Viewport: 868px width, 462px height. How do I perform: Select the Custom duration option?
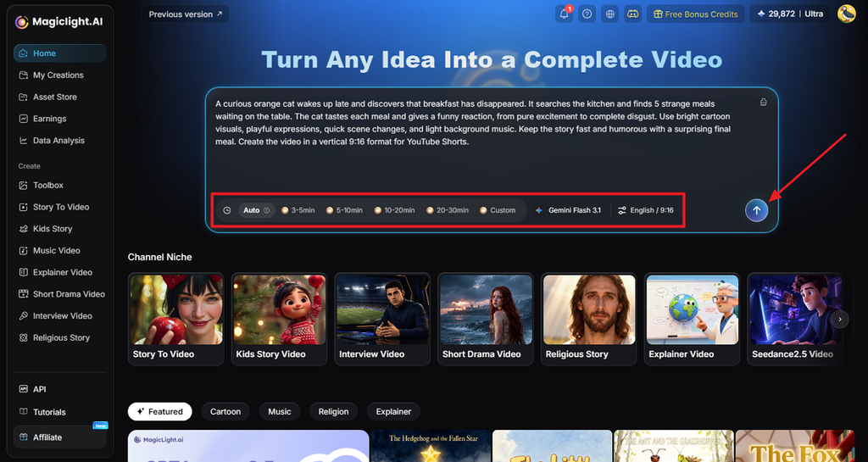pos(498,210)
